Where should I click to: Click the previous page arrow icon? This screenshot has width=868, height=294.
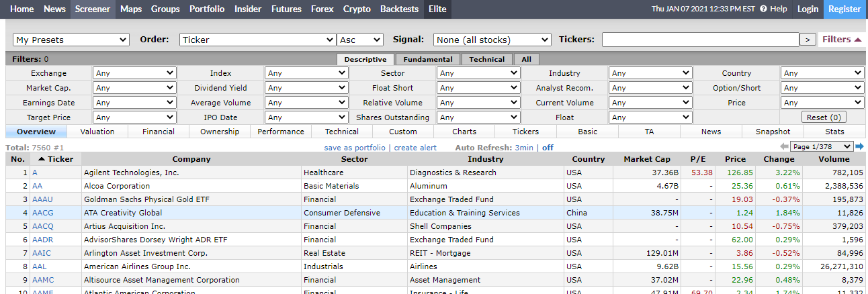click(x=784, y=146)
